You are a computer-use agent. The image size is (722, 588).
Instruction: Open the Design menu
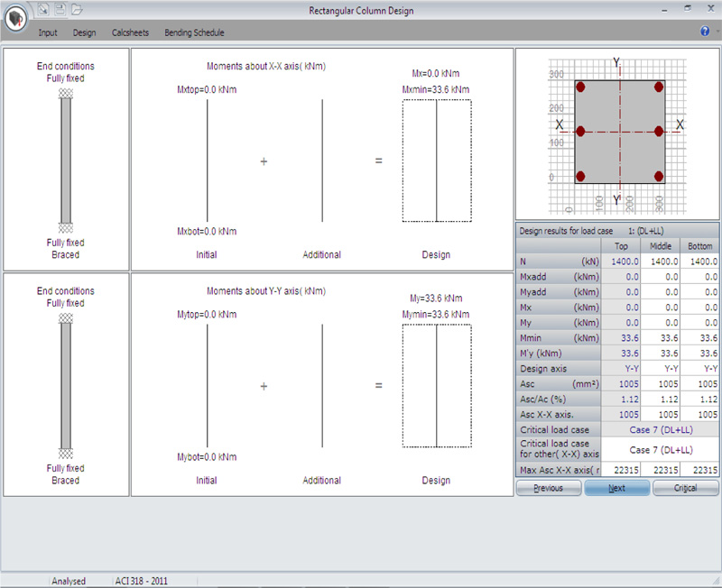point(84,32)
